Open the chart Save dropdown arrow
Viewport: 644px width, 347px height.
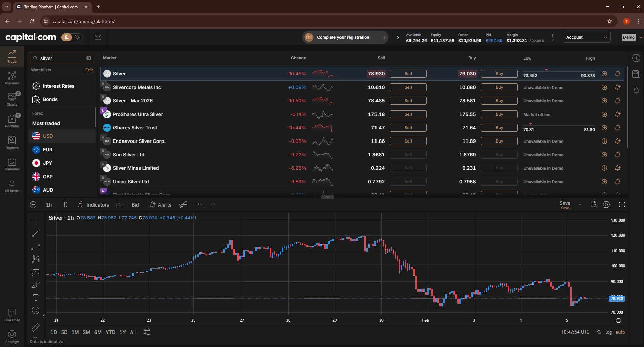point(580,204)
